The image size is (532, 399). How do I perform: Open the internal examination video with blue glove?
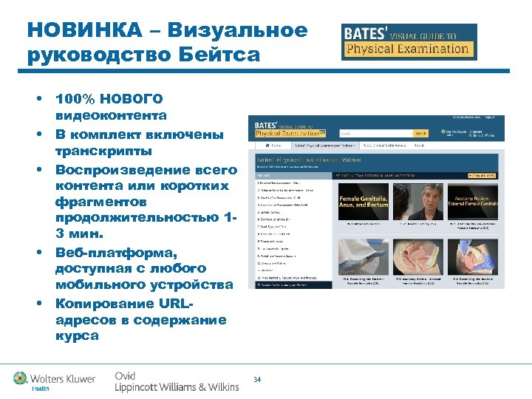coord(473,257)
